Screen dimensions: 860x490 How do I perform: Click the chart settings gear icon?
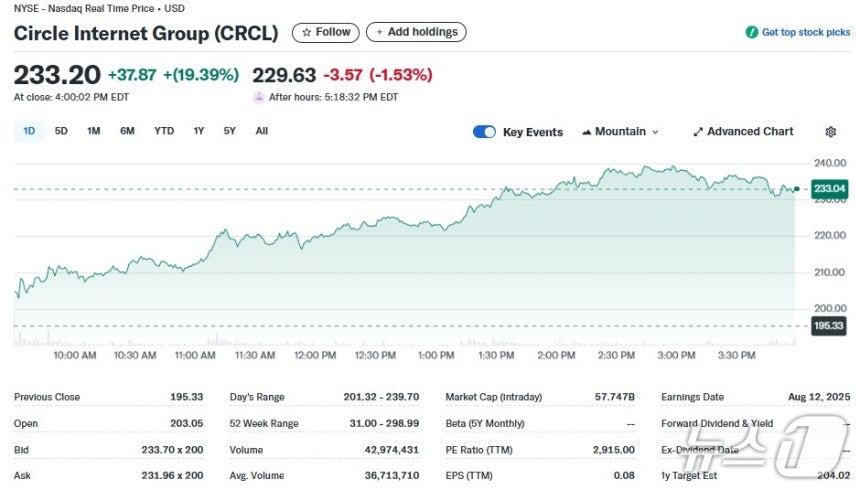point(830,132)
